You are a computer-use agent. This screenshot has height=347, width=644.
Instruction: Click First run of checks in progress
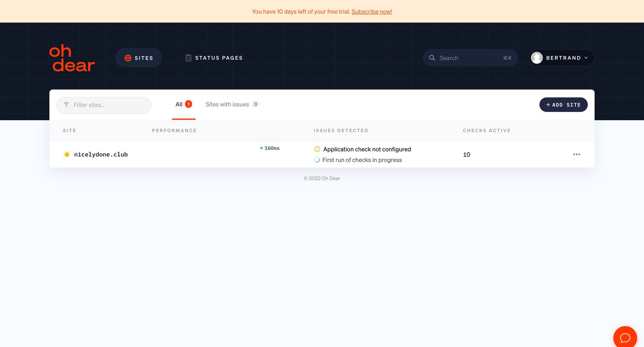click(362, 160)
